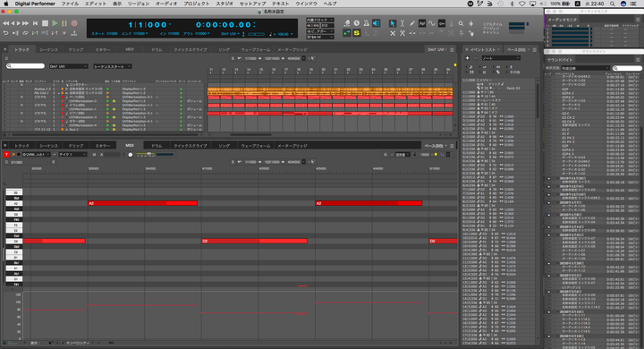644x349 pixels.
Task: Open the プロジェクト menu
Action: pyautogui.click(x=196, y=4)
